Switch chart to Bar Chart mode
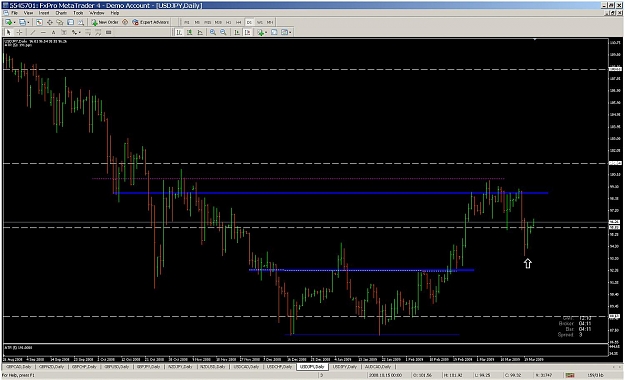Image resolution: width=625 pixels, height=380 pixels. click(x=179, y=32)
